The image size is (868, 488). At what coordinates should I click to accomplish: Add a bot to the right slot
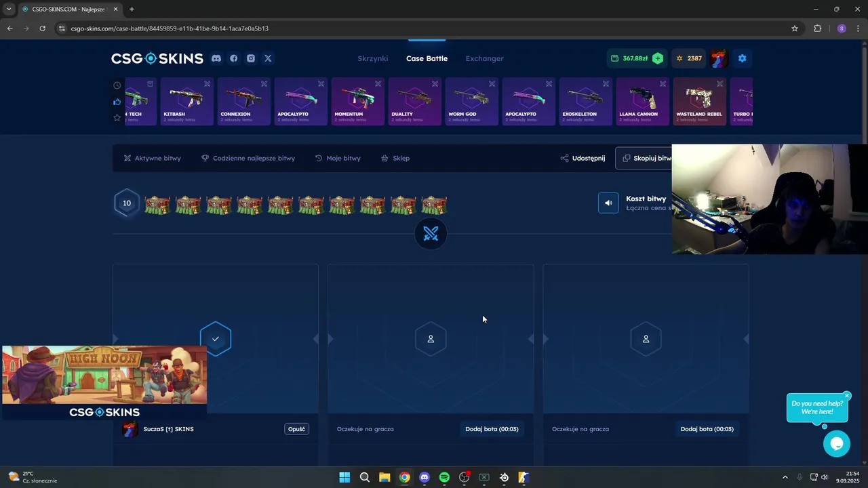click(x=707, y=429)
